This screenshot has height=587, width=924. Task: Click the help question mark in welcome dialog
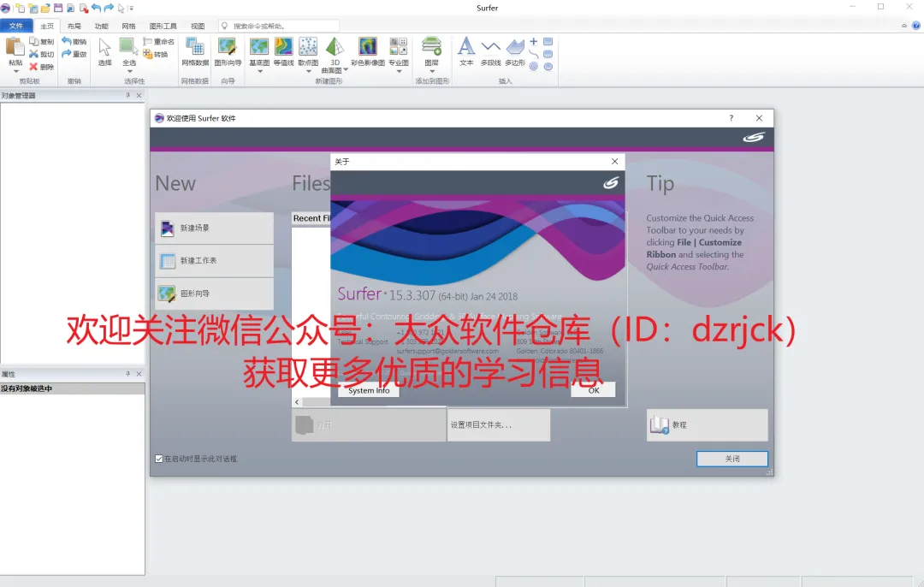pos(731,118)
